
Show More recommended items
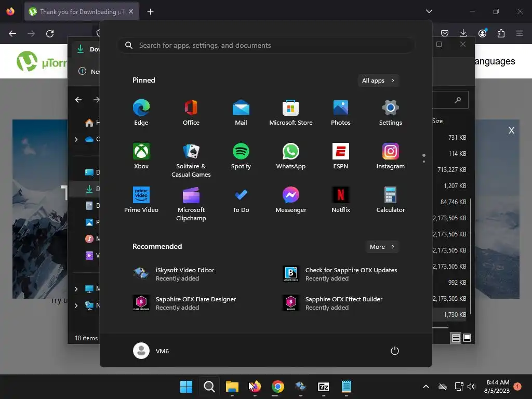pos(382,247)
